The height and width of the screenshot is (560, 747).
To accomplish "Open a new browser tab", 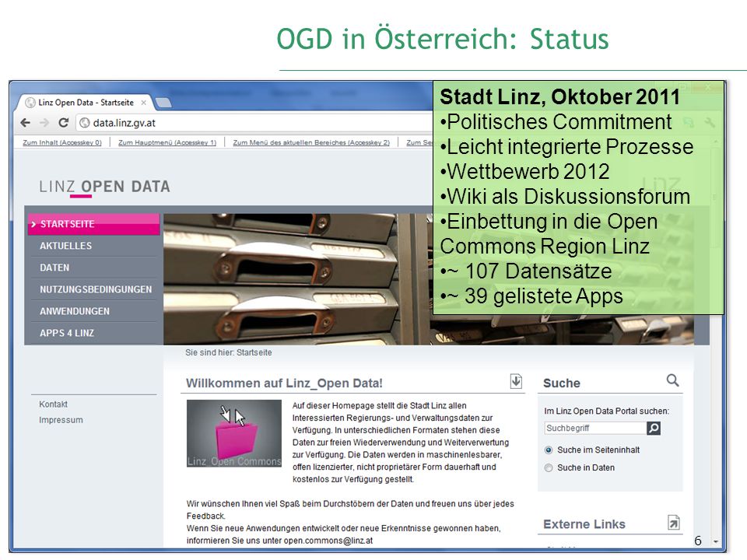I will pyautogui.click(x=163, y=103).
